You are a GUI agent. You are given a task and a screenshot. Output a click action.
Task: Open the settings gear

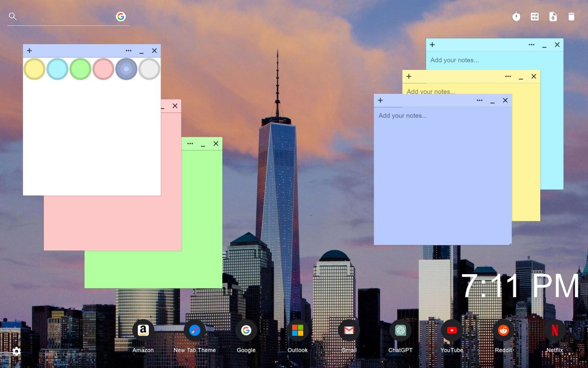pos(17,352)
